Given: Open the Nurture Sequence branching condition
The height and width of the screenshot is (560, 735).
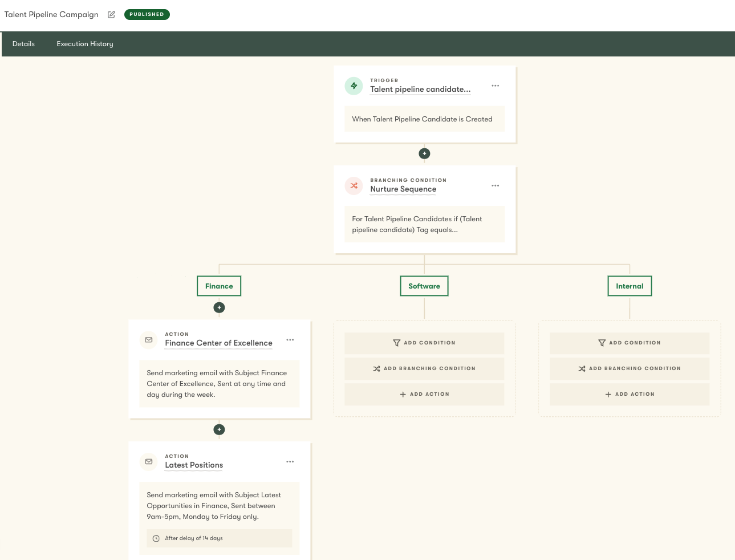Looking at the screenshot, I should point(403,189).
